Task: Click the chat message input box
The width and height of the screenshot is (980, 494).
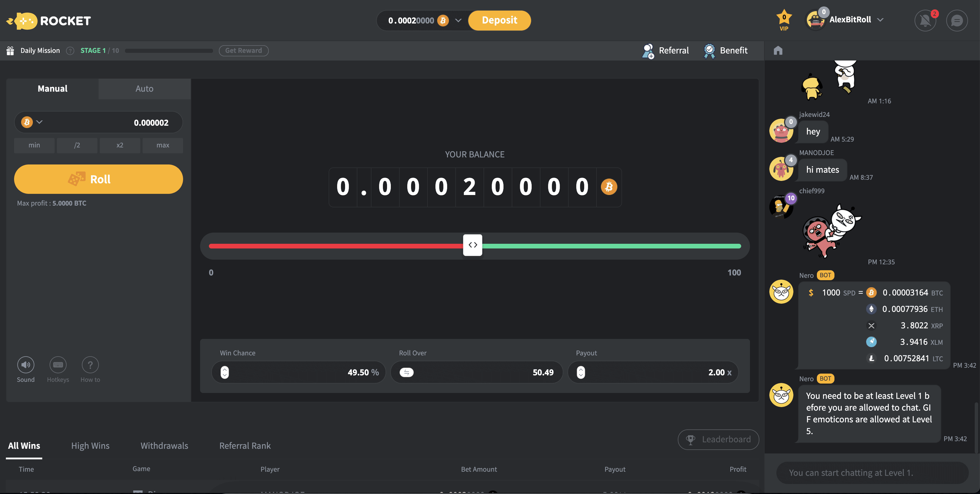Action: [872, 473]
